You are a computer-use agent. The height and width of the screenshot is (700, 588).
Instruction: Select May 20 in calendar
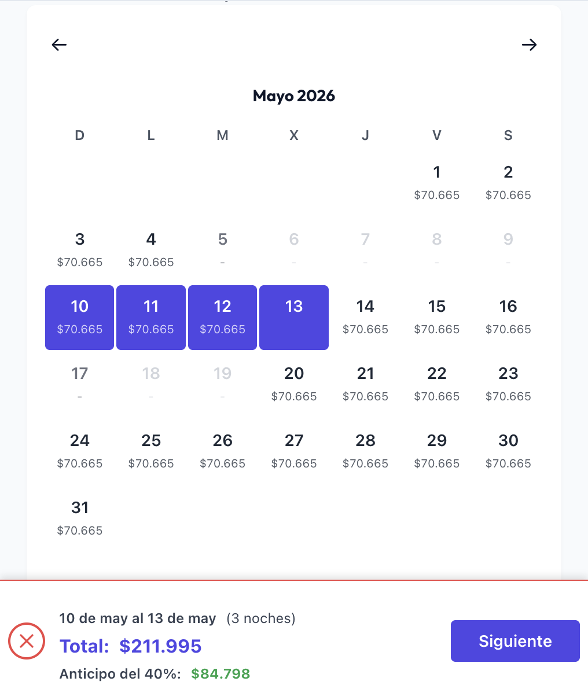click(x=294, y=384)
